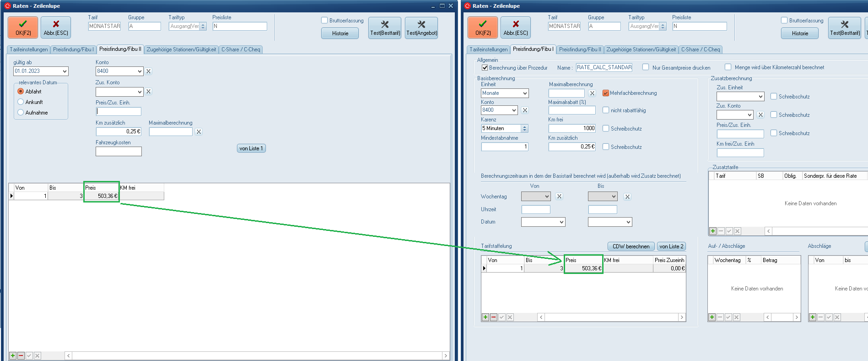Uncheck the Mehrfachberechnung checkbox

tap(606, 93)
